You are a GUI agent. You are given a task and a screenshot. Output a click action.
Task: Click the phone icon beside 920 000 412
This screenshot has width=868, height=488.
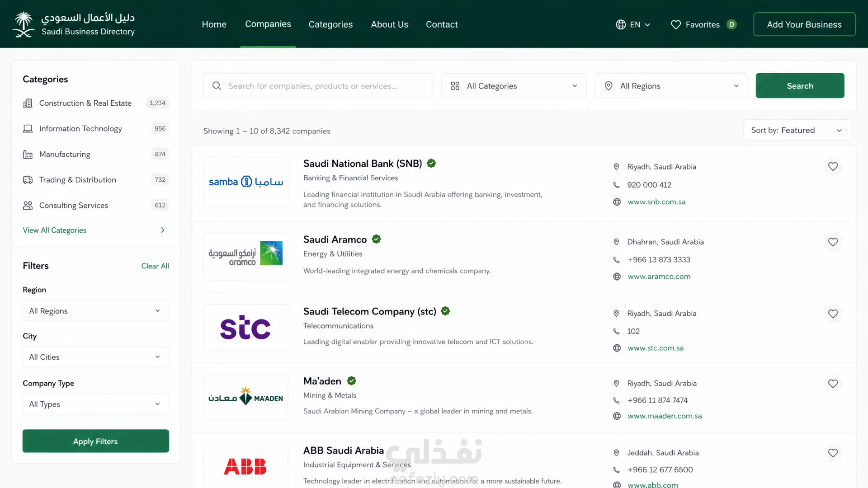tap(616, 185)
